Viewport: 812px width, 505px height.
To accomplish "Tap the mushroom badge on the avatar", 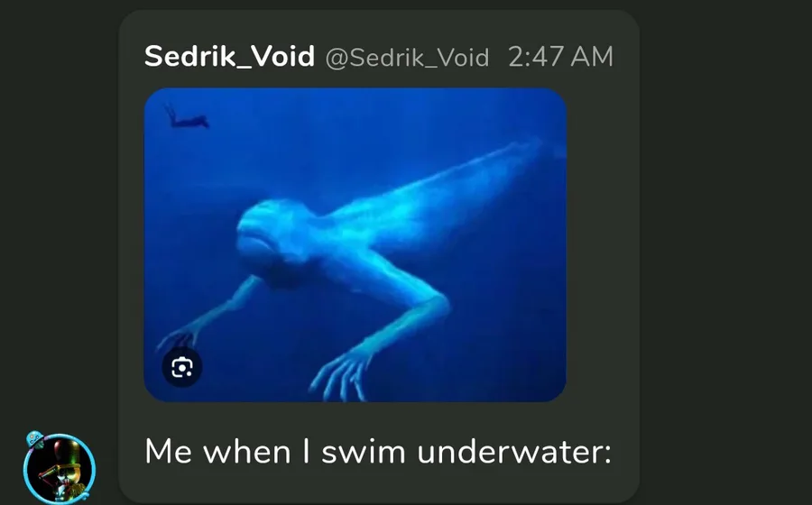I will (x=35, y=439).
